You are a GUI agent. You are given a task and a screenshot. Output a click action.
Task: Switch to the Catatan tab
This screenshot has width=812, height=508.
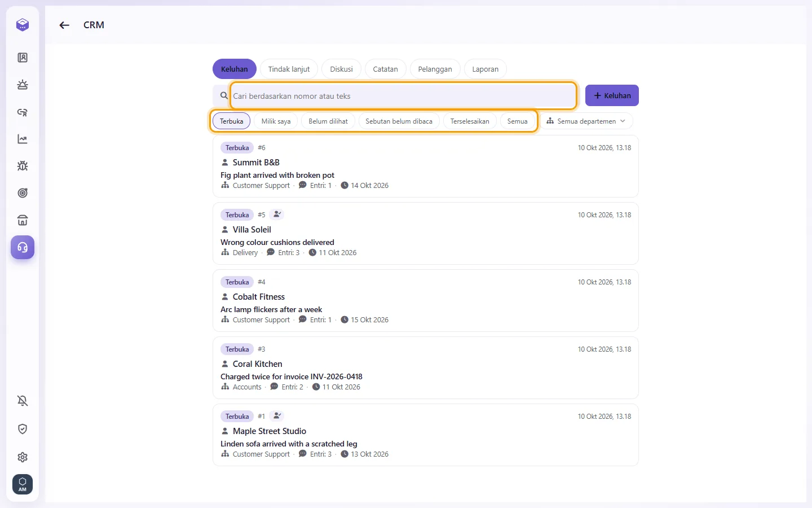tap(385, 69)
